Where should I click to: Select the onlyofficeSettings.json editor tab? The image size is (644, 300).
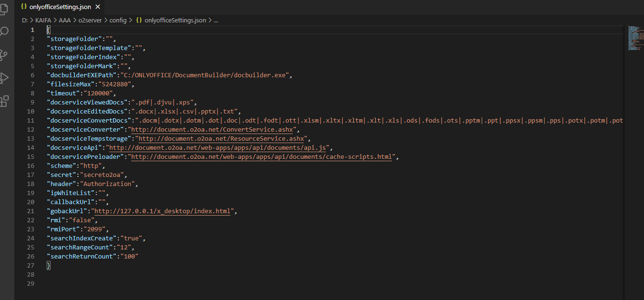[60, 7]
